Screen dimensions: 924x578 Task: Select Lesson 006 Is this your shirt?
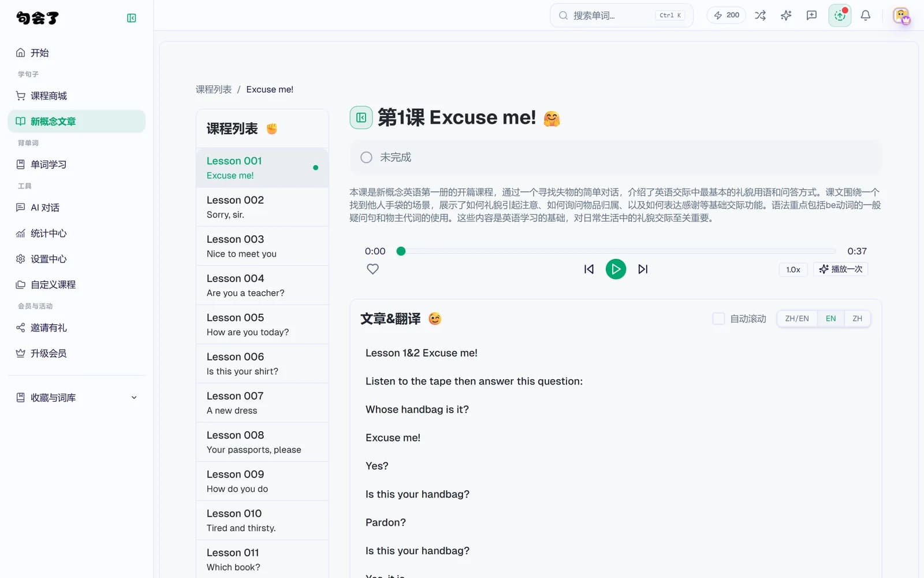pos(262,364)
